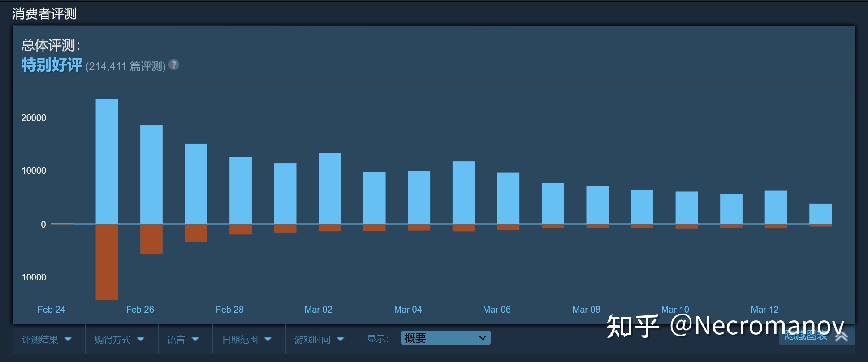The width and height of the screenshot is (868, 362).
Task: Click the Mar 08 axis label
Action: [x=586, y=310]
